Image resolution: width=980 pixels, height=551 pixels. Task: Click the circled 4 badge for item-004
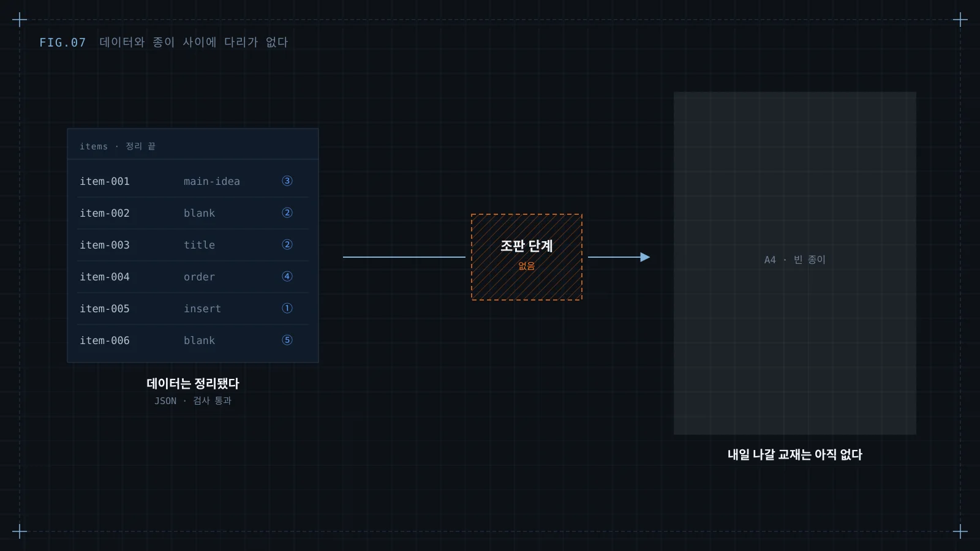click(287, 276)
